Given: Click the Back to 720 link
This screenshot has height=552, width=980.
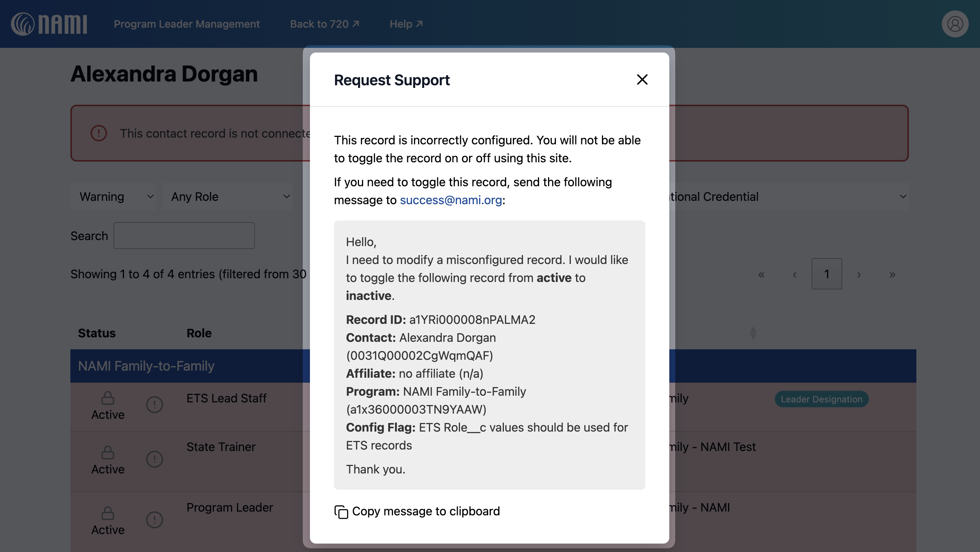Looking at the screenshot, I should pos(325,24).
